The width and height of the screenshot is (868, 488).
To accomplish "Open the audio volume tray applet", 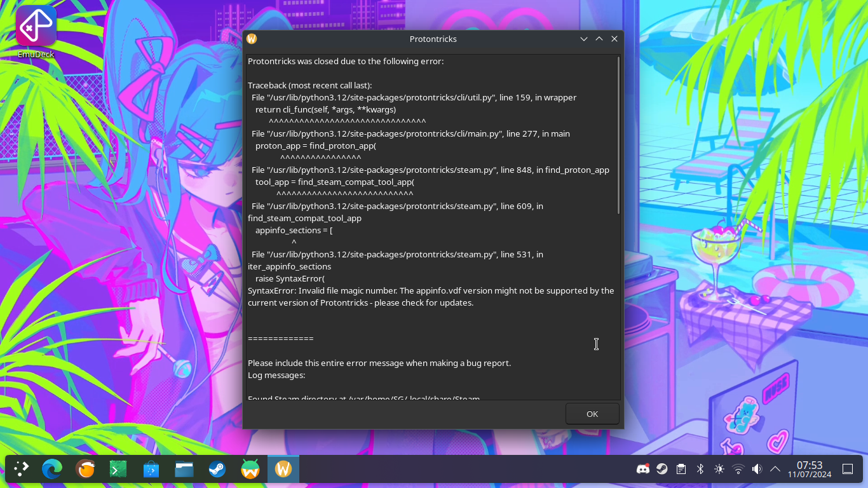I will [x=757, y=470].
